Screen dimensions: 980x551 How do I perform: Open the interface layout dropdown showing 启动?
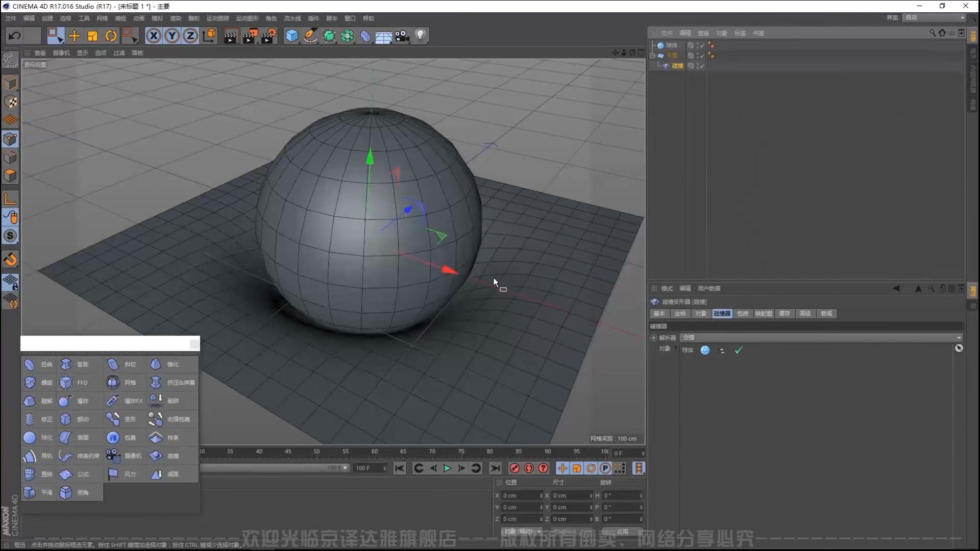pos(934,17)
